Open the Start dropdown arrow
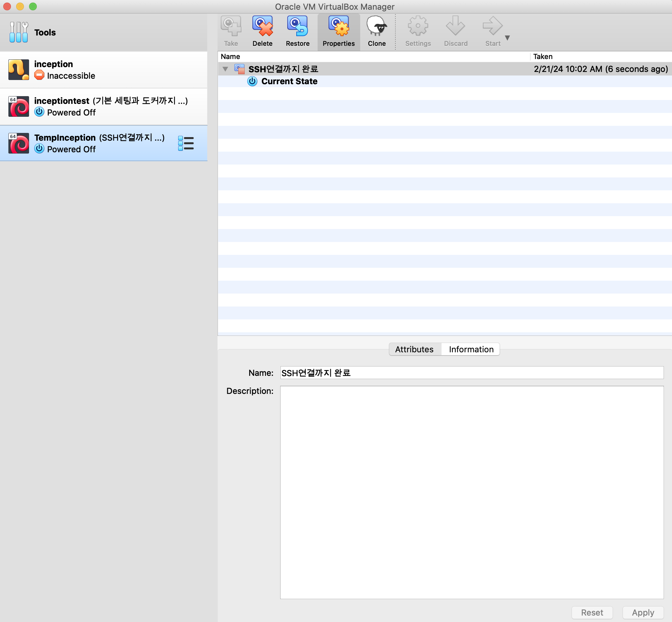This screenshot has height=622, width=672. (507, 38)
